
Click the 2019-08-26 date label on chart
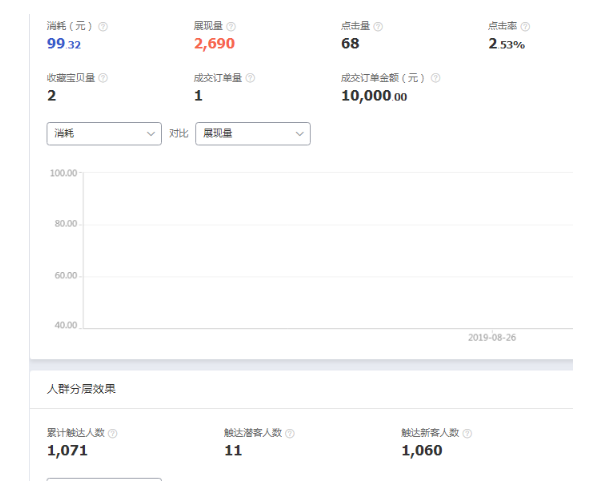click(x=492, y=338)
